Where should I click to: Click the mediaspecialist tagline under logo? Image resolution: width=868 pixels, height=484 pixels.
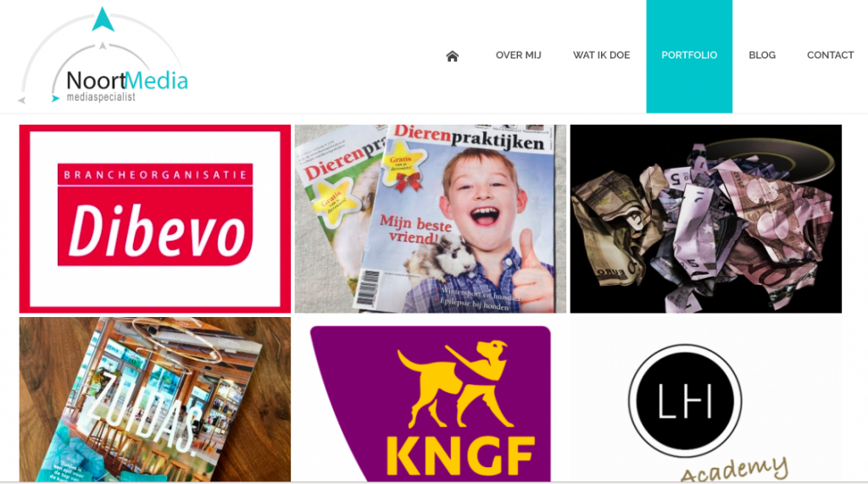click(x=101, y=97)
